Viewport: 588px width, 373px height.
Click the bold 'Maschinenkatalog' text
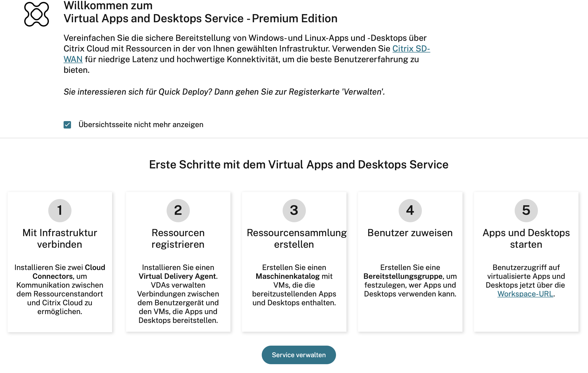click(x=288, y=276)
